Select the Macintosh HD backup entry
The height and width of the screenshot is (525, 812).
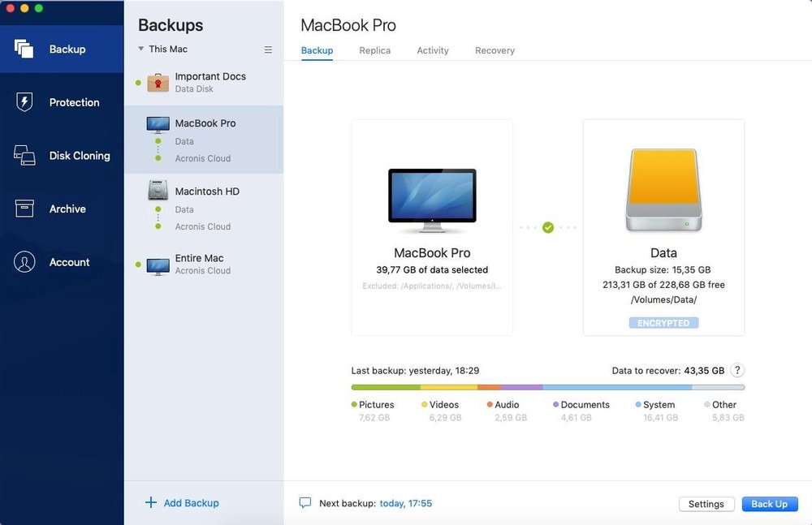[x=206, y=192]
